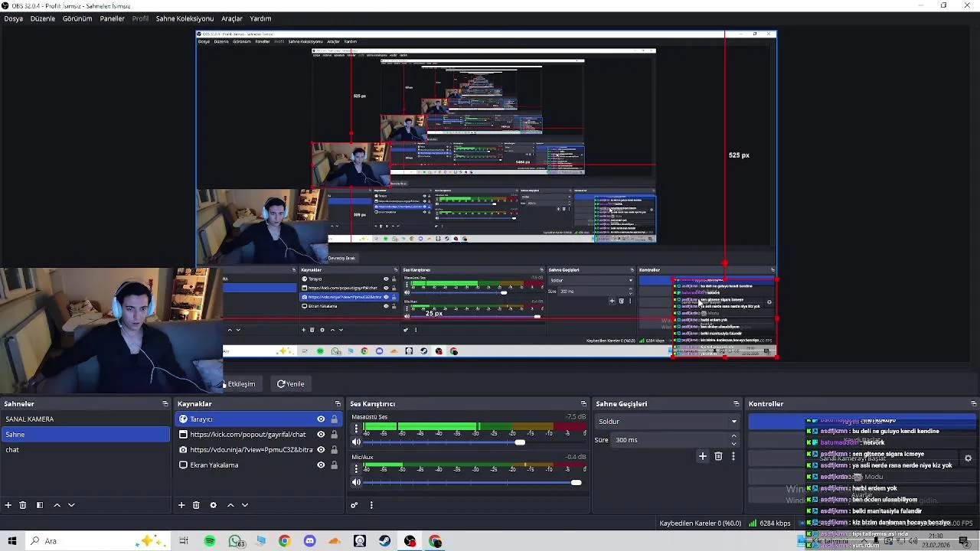Select the chat scene

click(x=85, y=450)
